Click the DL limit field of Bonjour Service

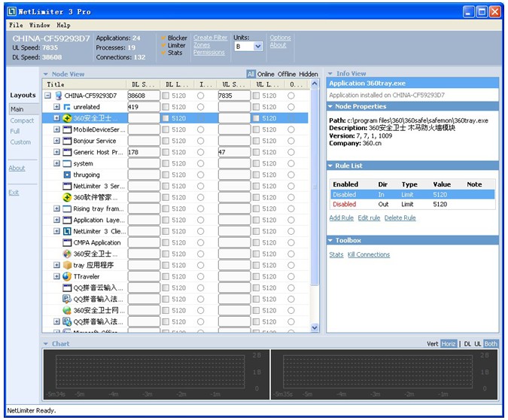[x=179, y=141]
